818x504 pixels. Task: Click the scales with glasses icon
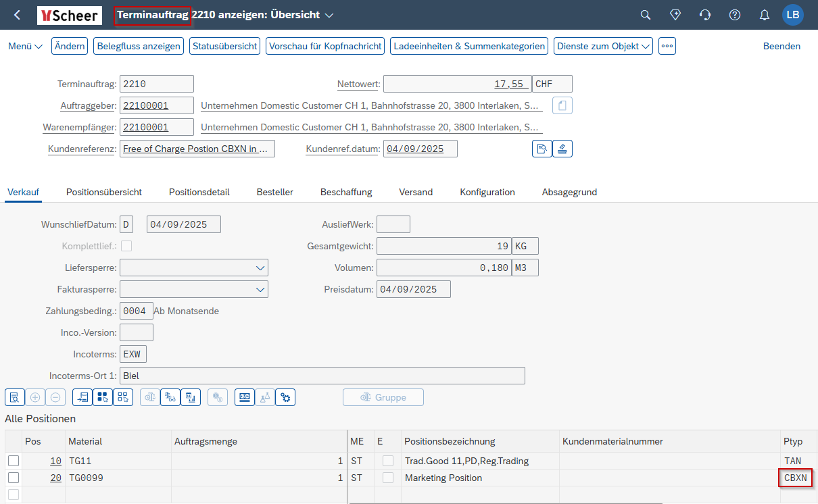(170, 397)
